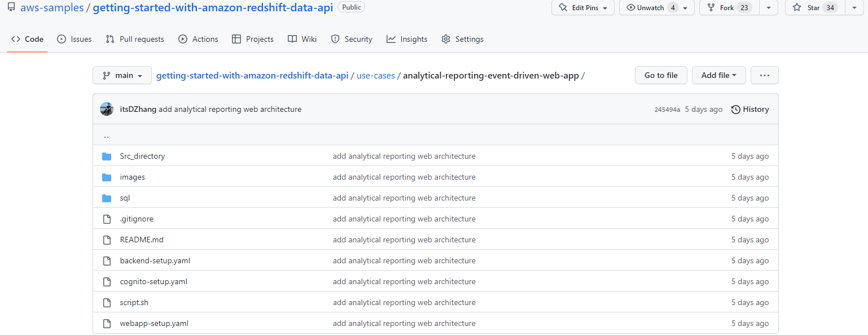Screen dimensions: 868x335
Task: Open the fork options dropdown arrow
Action: click(x=768, y=7)
